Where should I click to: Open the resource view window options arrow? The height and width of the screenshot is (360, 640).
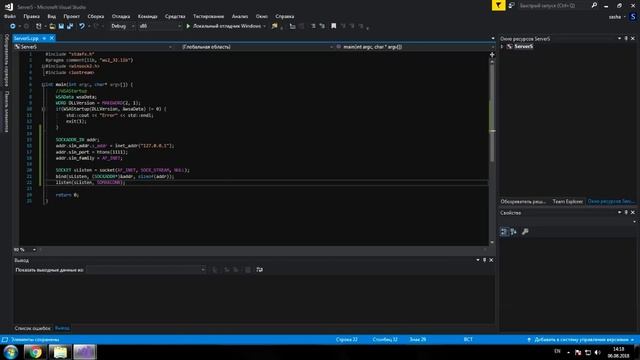619,38
